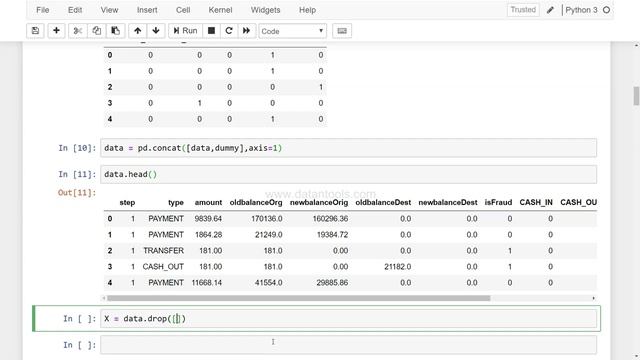640x360 pixels.
Task: Click the Trusted notebook button
Action: pos(523,10)
